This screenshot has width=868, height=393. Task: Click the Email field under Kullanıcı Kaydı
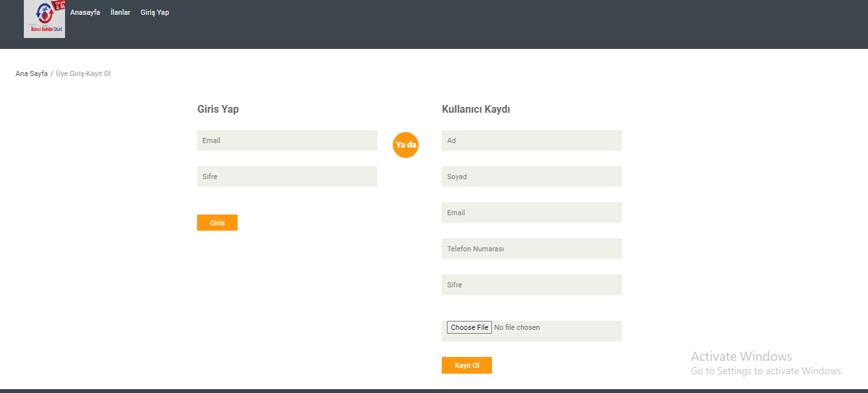531,212
